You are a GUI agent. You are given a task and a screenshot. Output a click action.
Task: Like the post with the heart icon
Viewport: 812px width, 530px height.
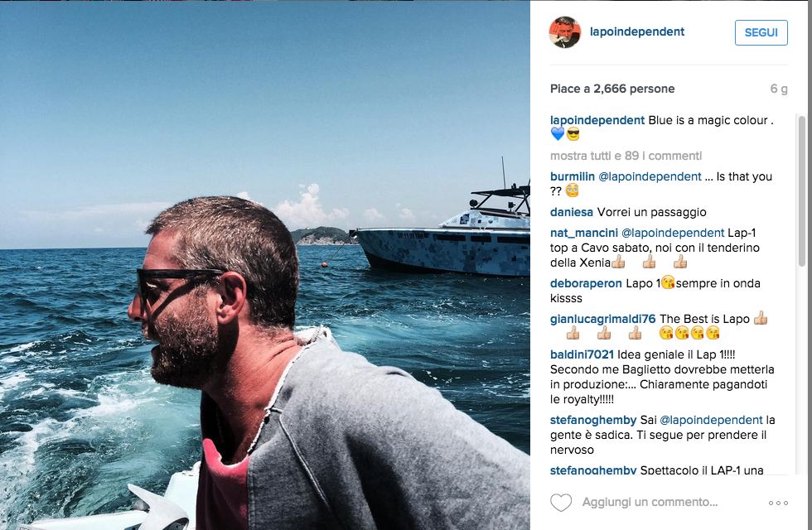point(561,503)
